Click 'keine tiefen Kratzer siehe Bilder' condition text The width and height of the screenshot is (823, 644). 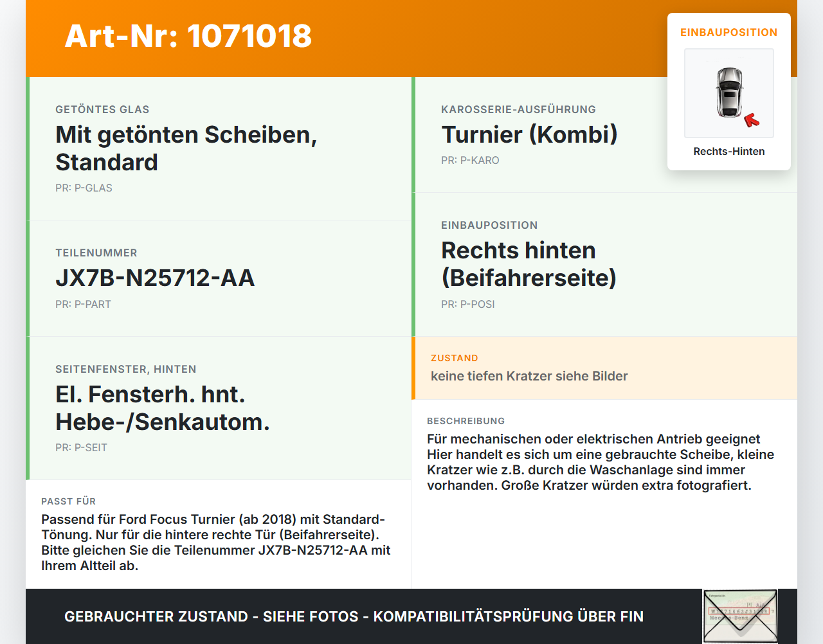point(529,377)
